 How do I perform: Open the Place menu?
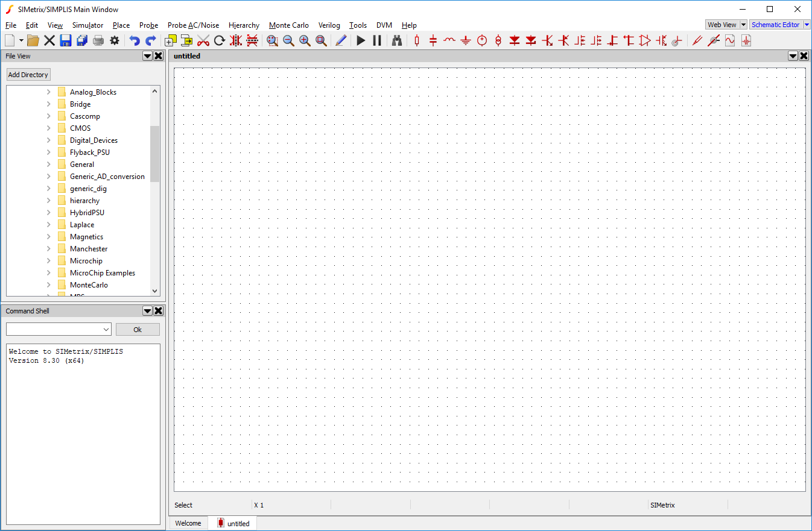(121, 25)
